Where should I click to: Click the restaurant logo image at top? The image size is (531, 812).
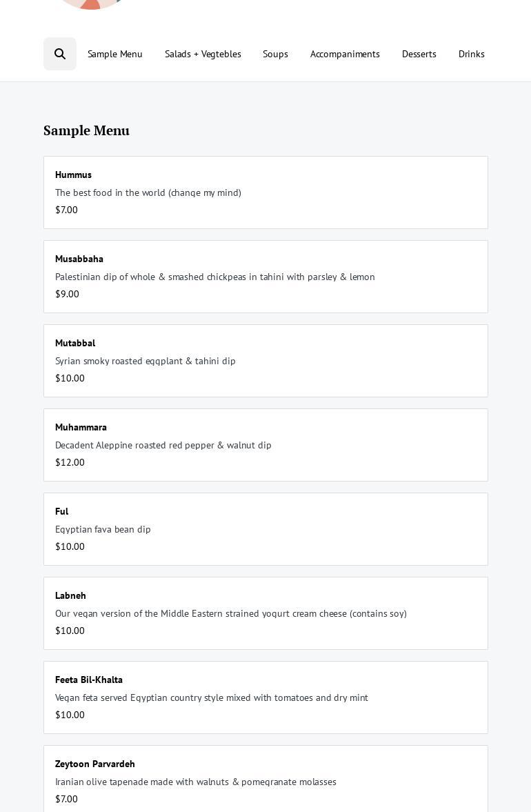[91, 3]
